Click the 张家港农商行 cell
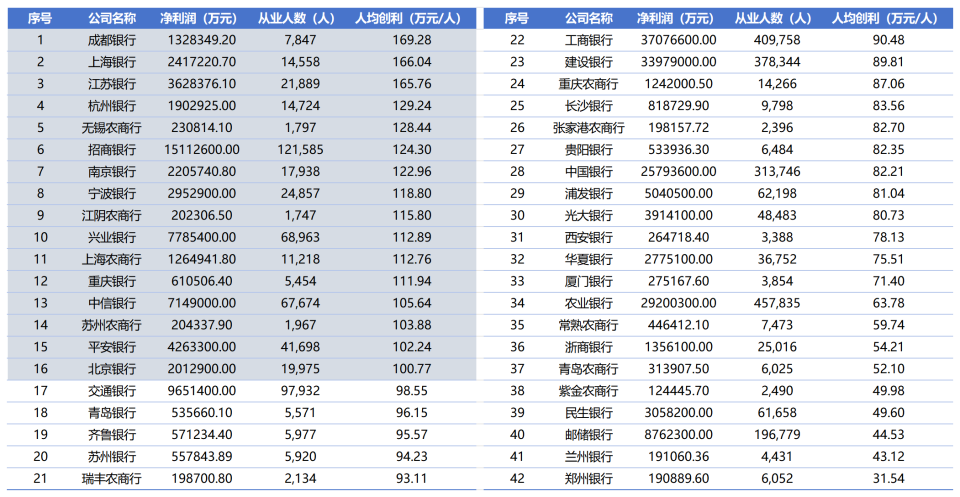The image size is (960, 497). 588,128
